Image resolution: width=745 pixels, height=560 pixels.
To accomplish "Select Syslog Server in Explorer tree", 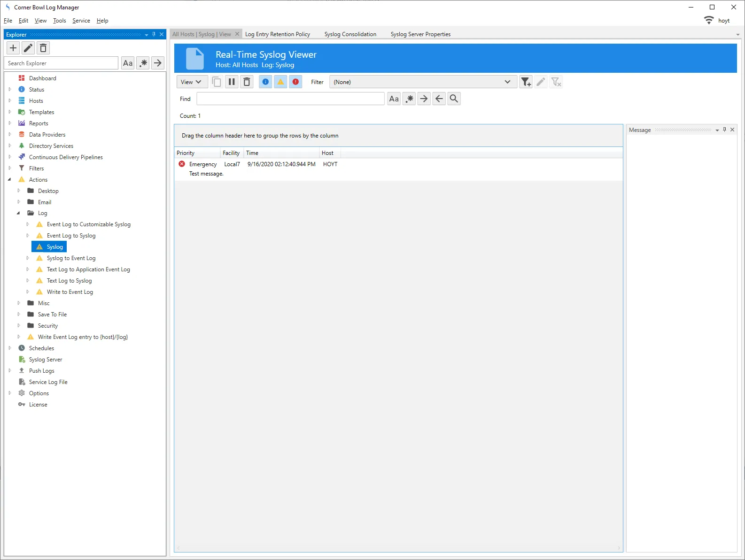I will point(46,360).
